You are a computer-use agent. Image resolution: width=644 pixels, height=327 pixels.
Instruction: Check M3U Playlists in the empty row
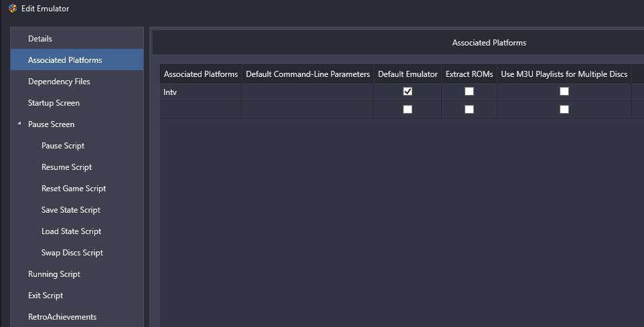pyautogui.click(x=564, y=109)
